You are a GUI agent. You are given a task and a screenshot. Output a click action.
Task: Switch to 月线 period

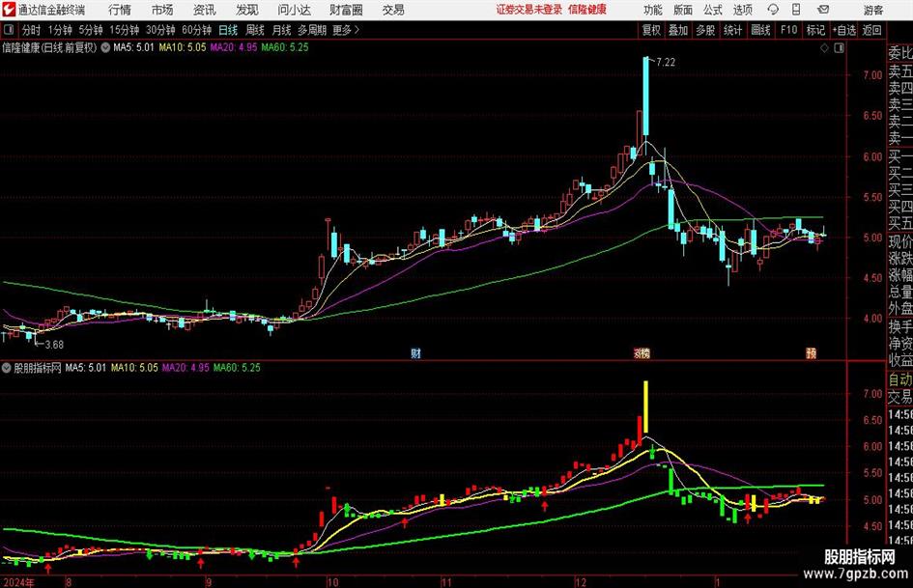[x=281, y=30]
